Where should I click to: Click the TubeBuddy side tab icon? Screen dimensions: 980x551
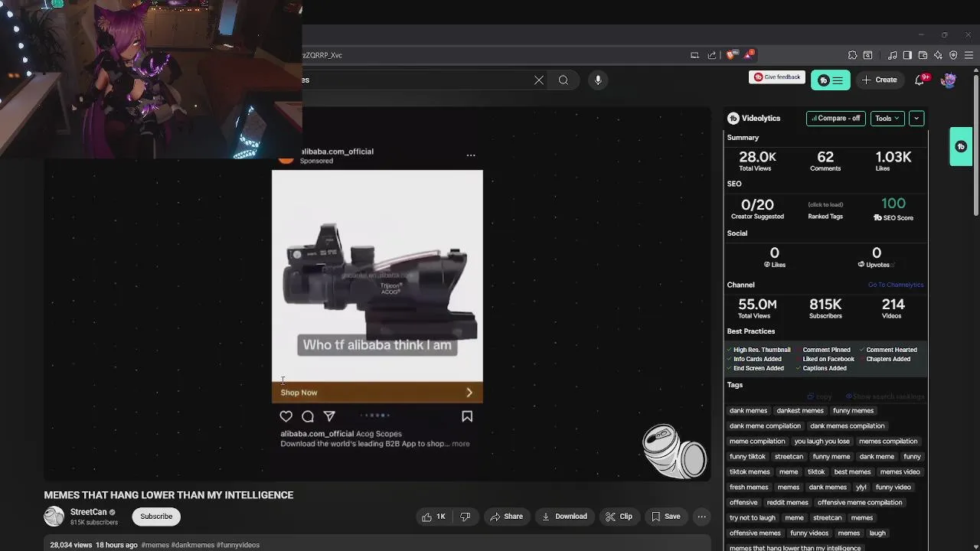pyautogui.click(x=961, y=146)
